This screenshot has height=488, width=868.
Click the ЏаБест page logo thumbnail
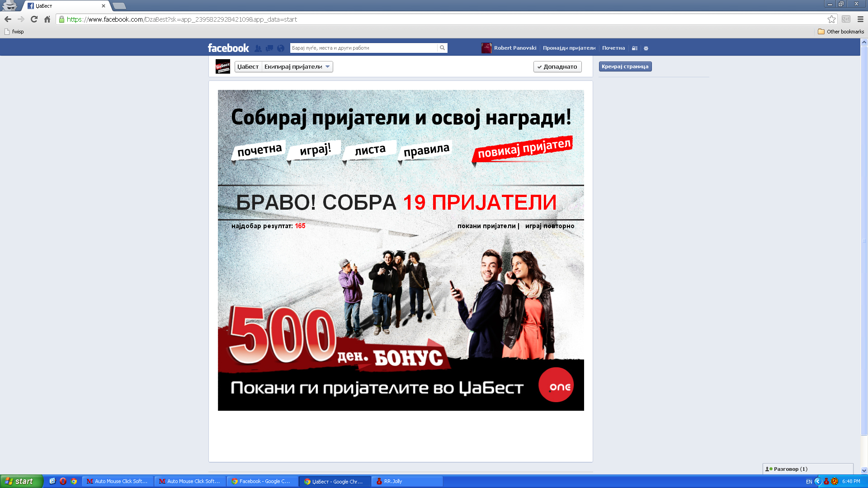(223, 66)
